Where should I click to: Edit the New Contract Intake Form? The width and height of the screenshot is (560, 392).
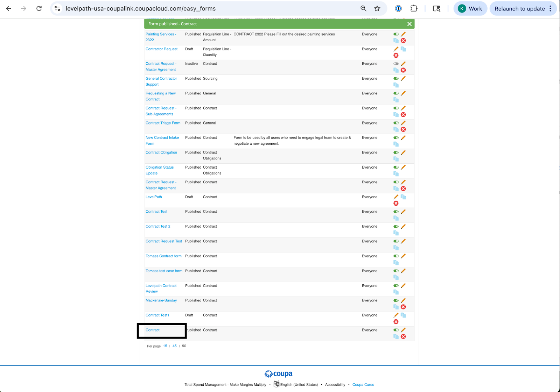coord(403,138)
